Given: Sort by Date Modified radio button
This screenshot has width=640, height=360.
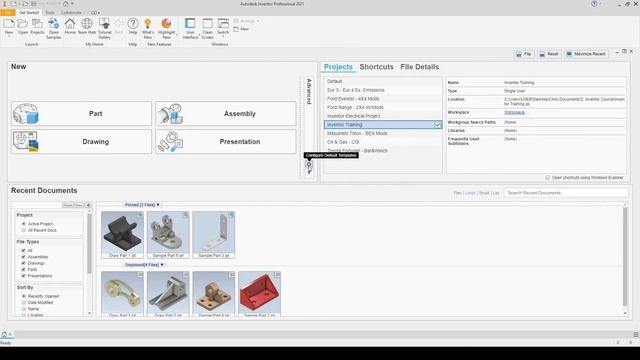Looking at the screenshot, I should point(24,302).
